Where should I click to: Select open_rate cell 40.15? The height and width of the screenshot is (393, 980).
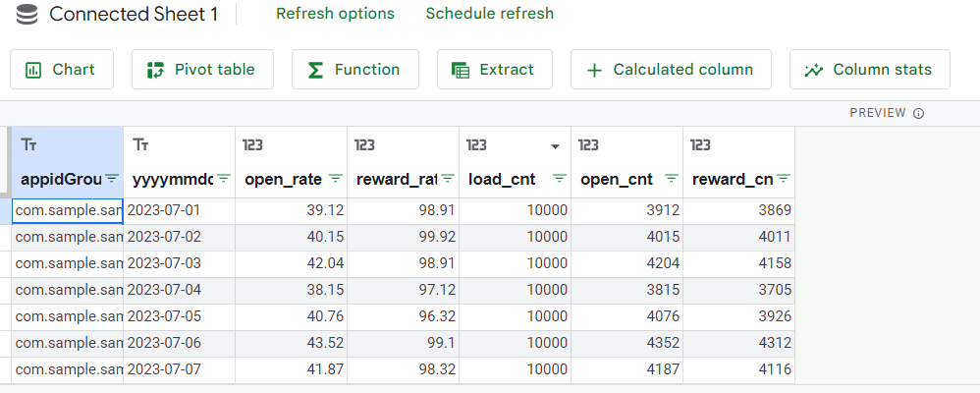[x=292, y=237]
